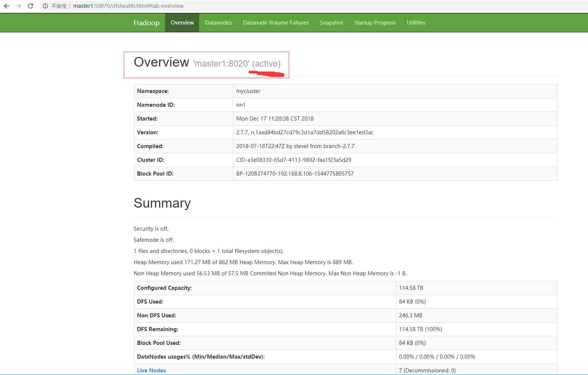Viewport: 588px width, 375px height.
Task: Select Block Pool Used value 84 KB (0%)
Action: pos(412,343)
